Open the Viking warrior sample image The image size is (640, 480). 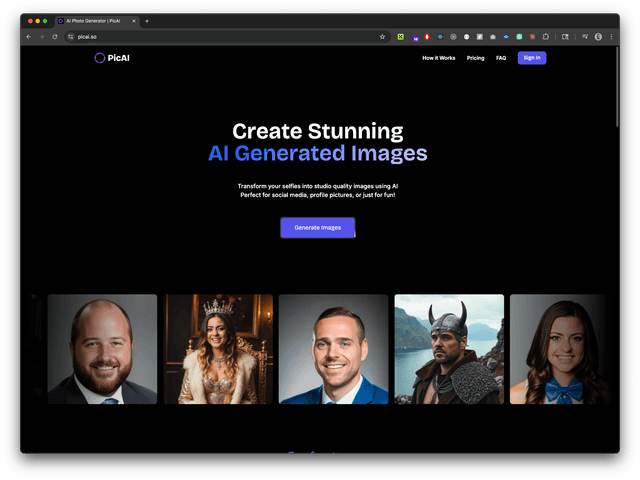point(449,349)
